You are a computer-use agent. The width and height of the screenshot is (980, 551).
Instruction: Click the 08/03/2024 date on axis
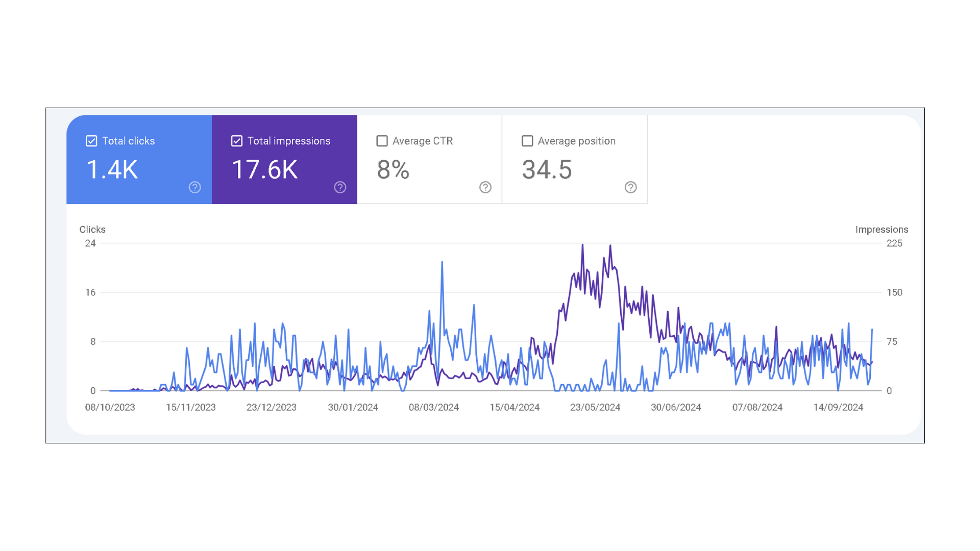click(x=433, y=407)
